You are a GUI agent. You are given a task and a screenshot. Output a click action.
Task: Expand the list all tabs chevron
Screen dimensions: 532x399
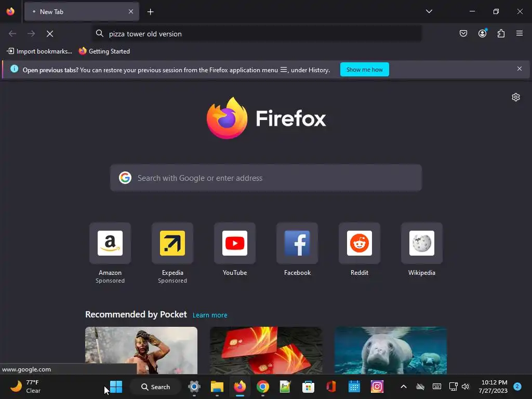429,11
